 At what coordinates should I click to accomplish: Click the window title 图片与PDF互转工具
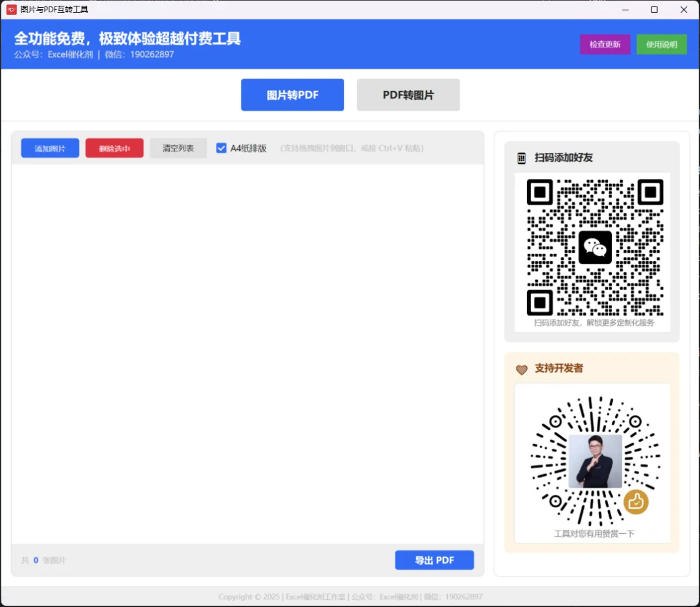(x=54, y=9)
